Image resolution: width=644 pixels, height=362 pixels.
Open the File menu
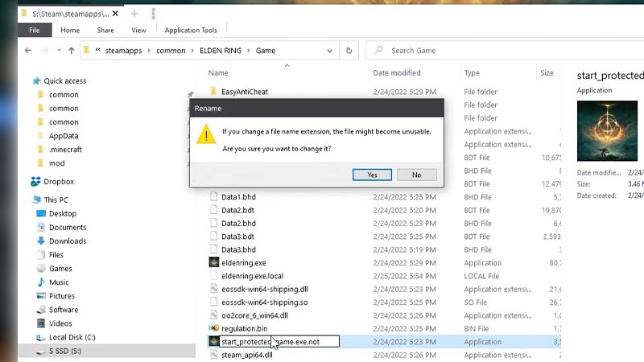(x=35, y=31)
